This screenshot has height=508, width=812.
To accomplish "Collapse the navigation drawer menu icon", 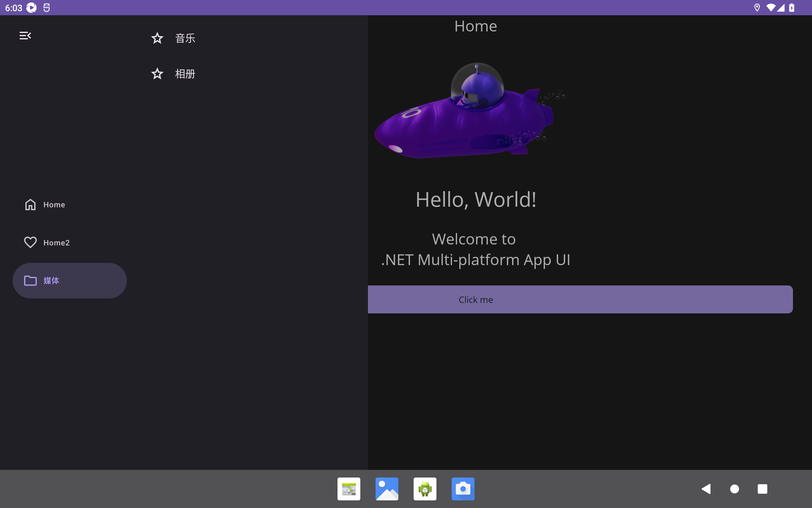I will click(25, 36).
